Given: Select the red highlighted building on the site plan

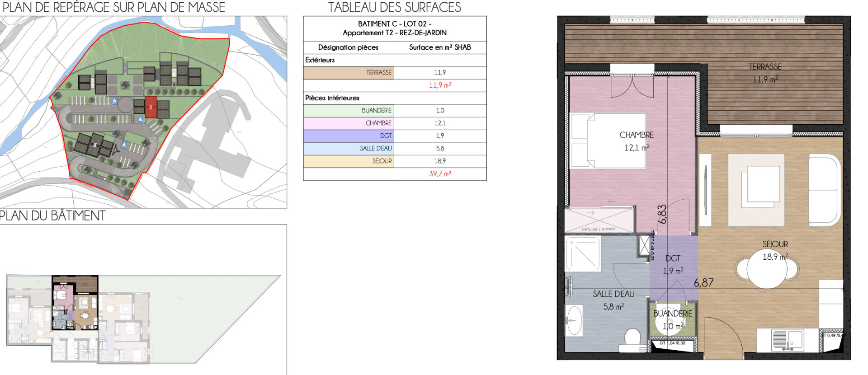Looking at the screenshot, I should point(151,107).
